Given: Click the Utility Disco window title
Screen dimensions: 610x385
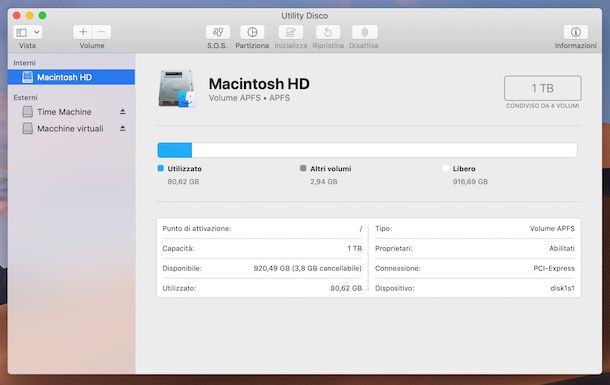Looking at the screenshot, I should point(305,16).
